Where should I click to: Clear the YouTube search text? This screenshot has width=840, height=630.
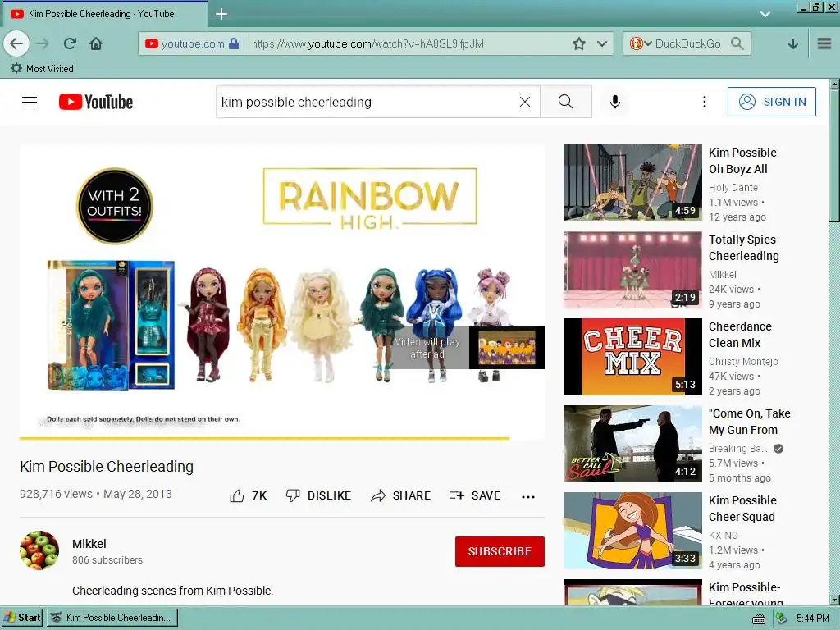[525, 102]
